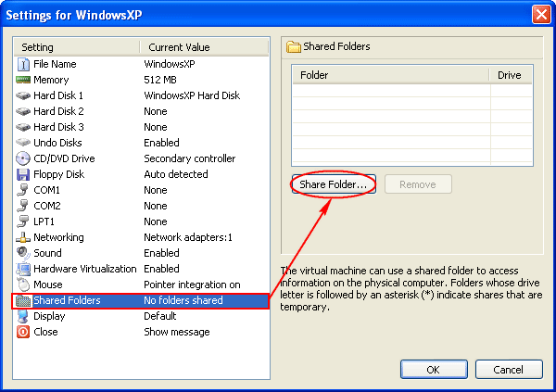
Task: Click the Hard Disk 2 drive icon
Action: [23, 111]
